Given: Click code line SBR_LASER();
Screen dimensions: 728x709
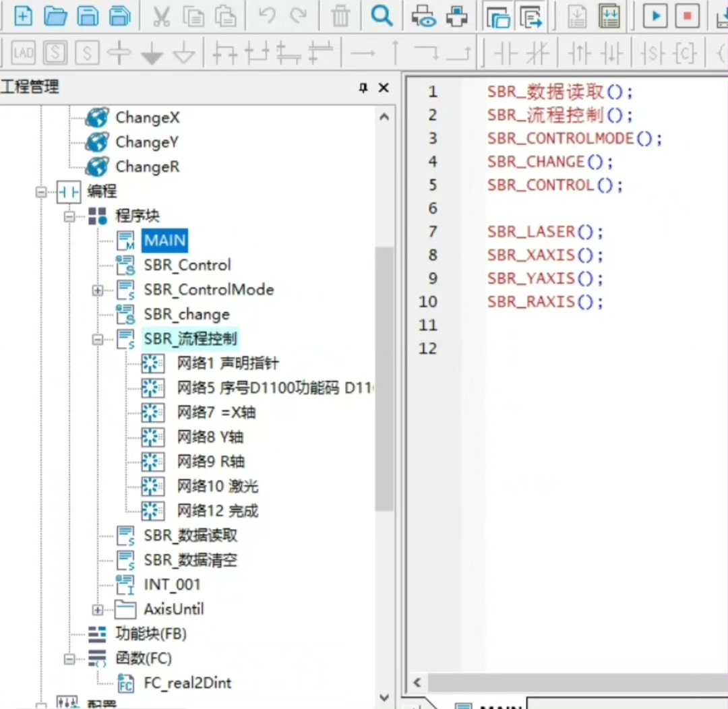Looking at the screenshot, I should pyautogui.click(x=545, y=232).
